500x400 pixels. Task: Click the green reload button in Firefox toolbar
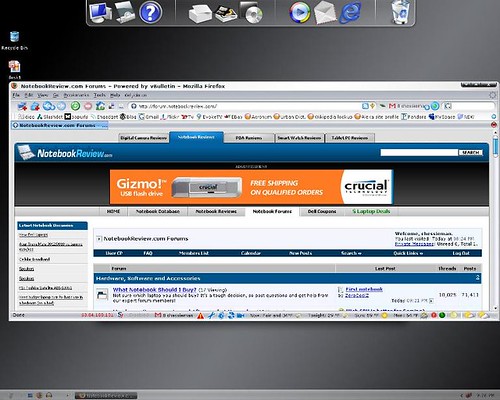[76, 106]
